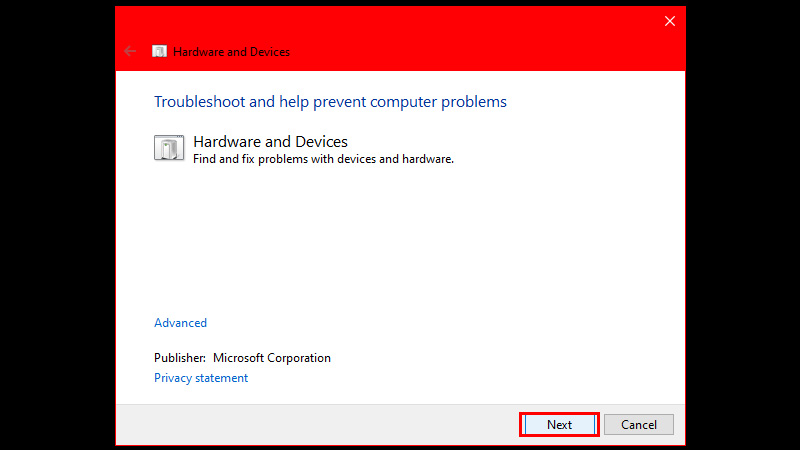
Task: Click the red title bar text Hardware and Devices
Action: [x=232, y=52]
